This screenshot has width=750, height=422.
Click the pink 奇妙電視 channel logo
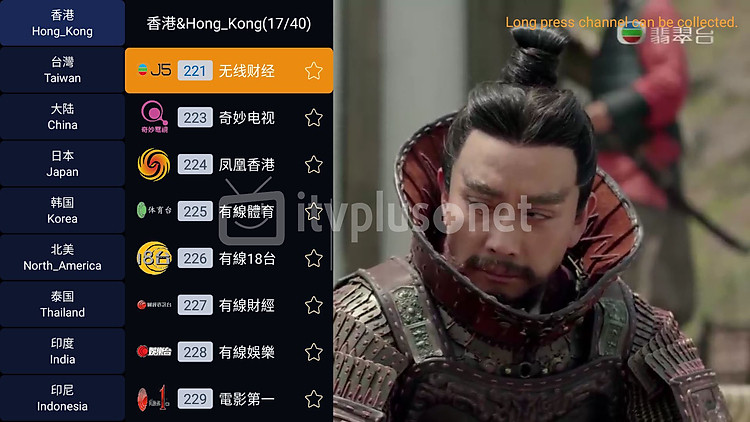pos(154,117)
